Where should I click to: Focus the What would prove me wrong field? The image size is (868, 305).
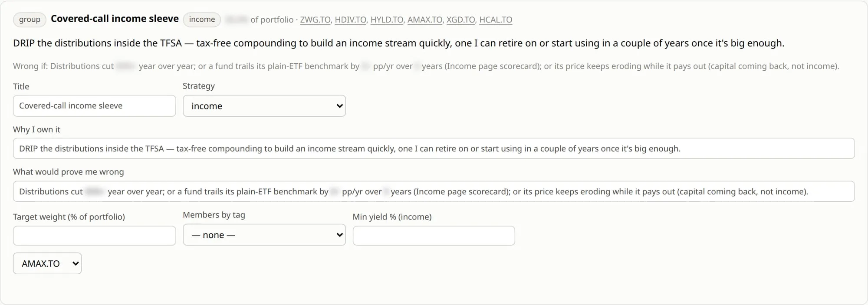pos(434,191)
